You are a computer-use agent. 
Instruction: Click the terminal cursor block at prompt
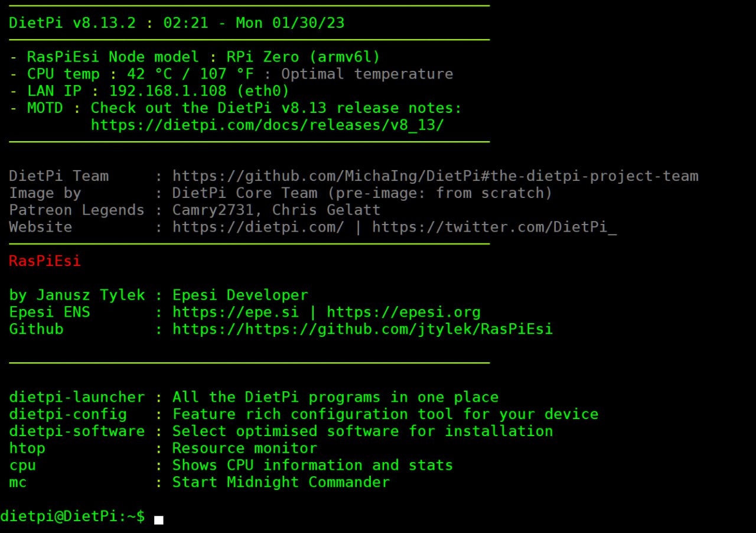(158, 520)
